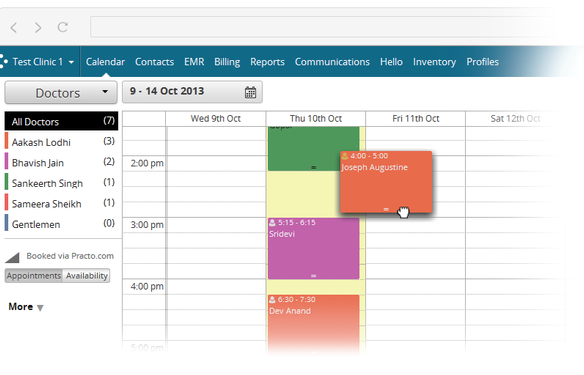Screen dimensions: 584x375
Task: Click Bhavish Jain's purple color bar
Action: 6,161
